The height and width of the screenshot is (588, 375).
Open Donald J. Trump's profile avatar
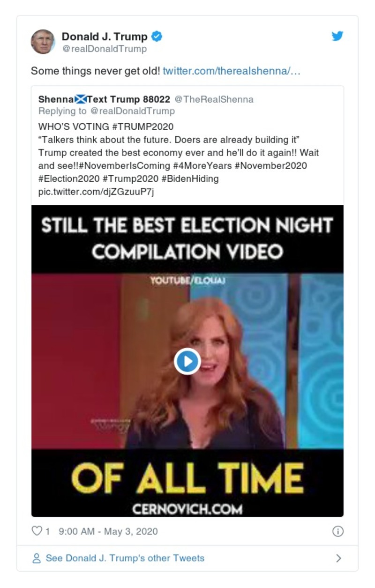(43, 42)
